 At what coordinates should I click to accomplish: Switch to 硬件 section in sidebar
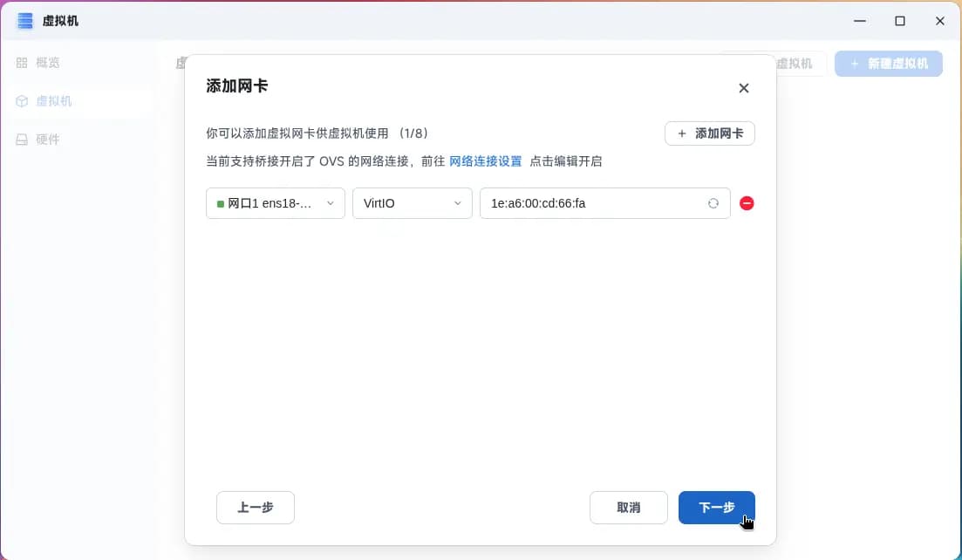click(x=47, y=140)
